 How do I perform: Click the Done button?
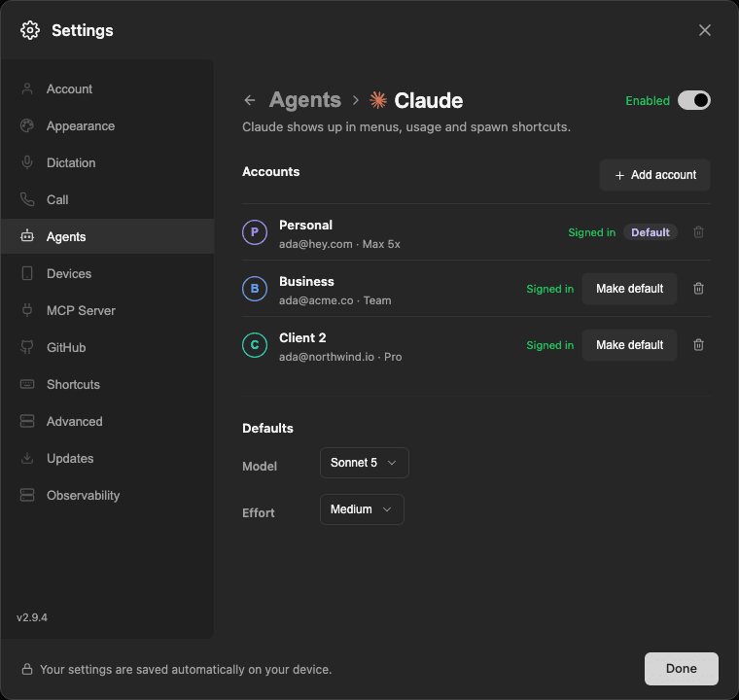click(x=681, y=669)
